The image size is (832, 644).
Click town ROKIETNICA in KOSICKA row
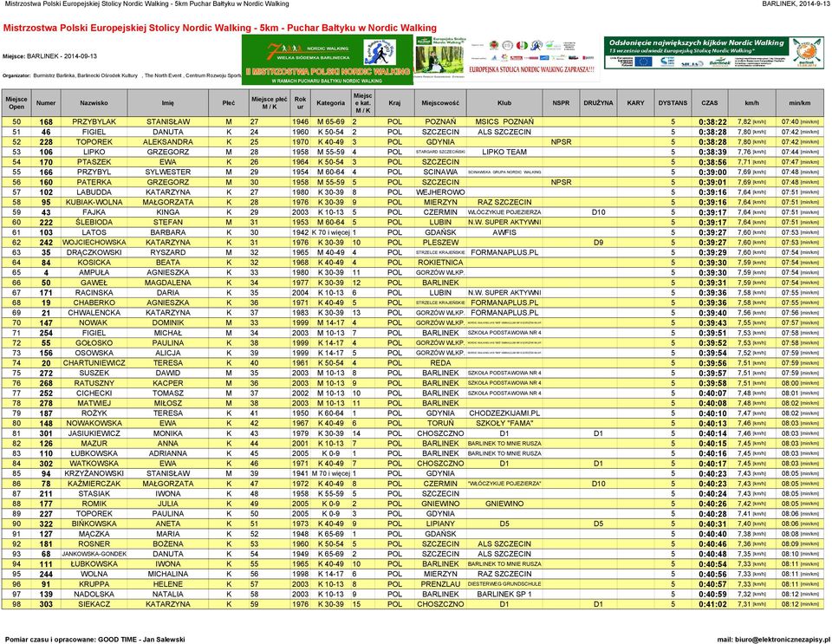(440, 263)
